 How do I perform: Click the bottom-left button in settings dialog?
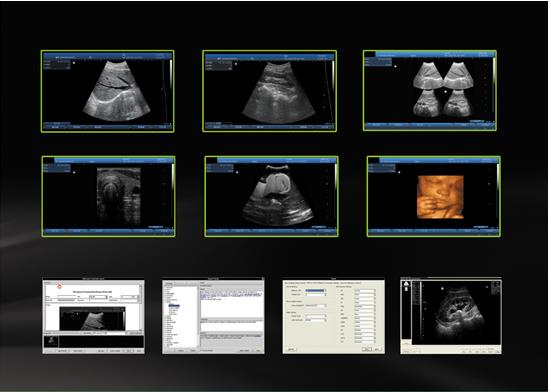tap(291, 349)
